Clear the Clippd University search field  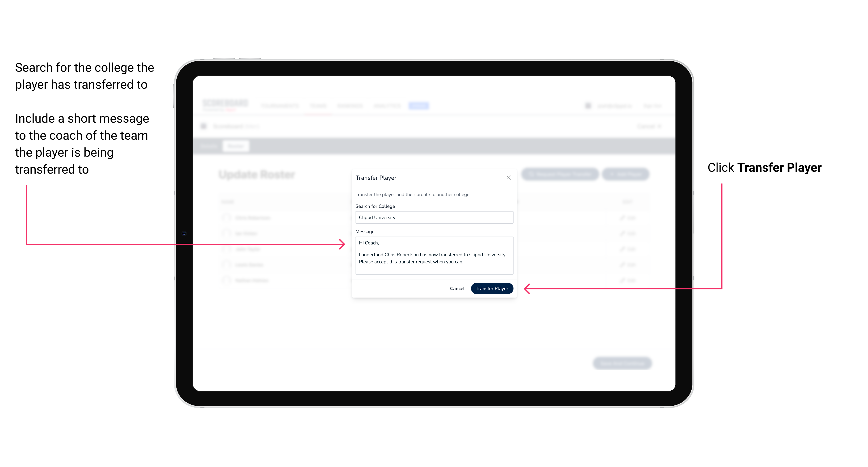tap(432, 218)
